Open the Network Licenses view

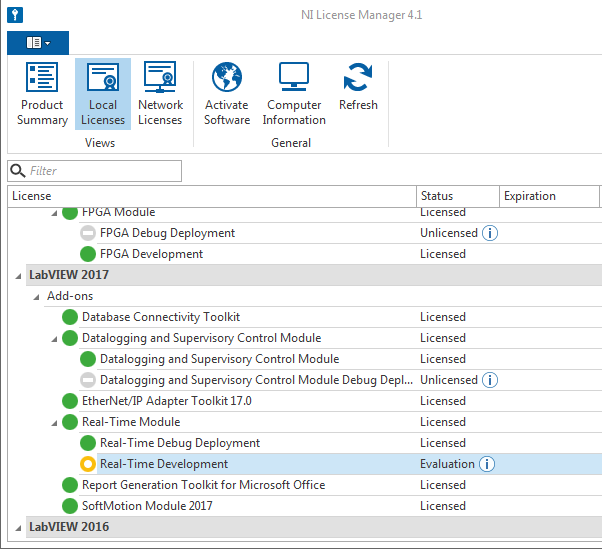coord(160,94)
